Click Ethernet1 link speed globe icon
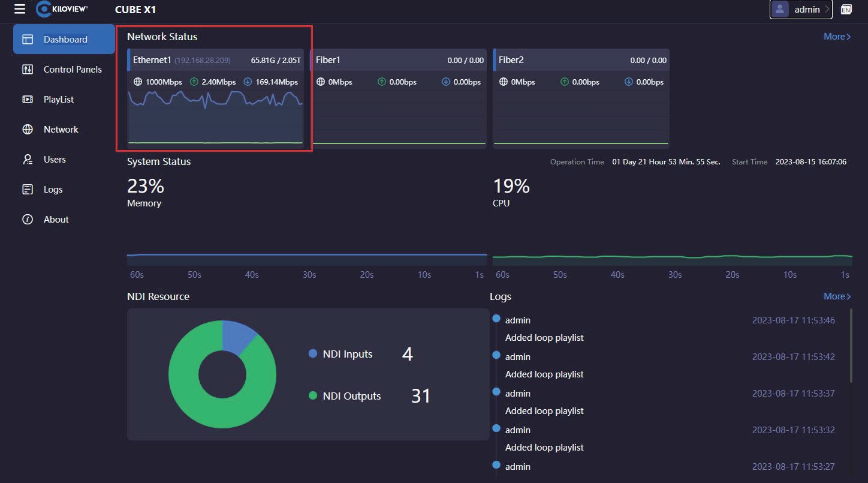This screenshot has height=483, width=868. coord(138,82)
